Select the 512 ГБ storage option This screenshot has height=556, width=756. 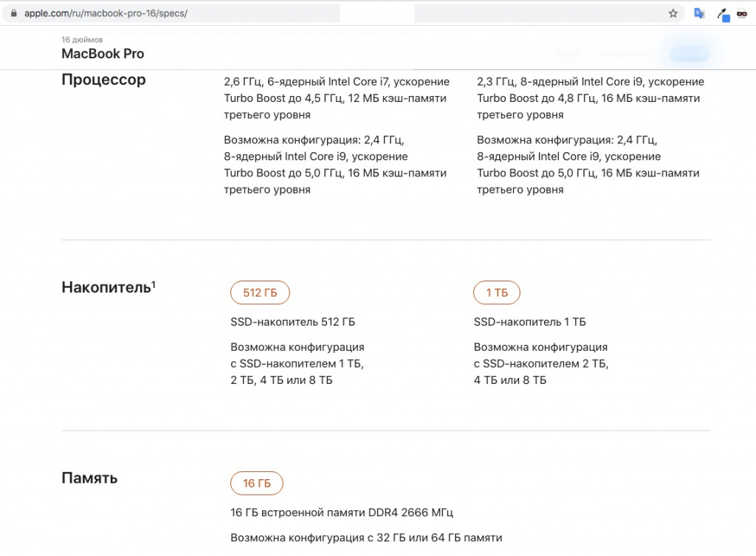260,292
